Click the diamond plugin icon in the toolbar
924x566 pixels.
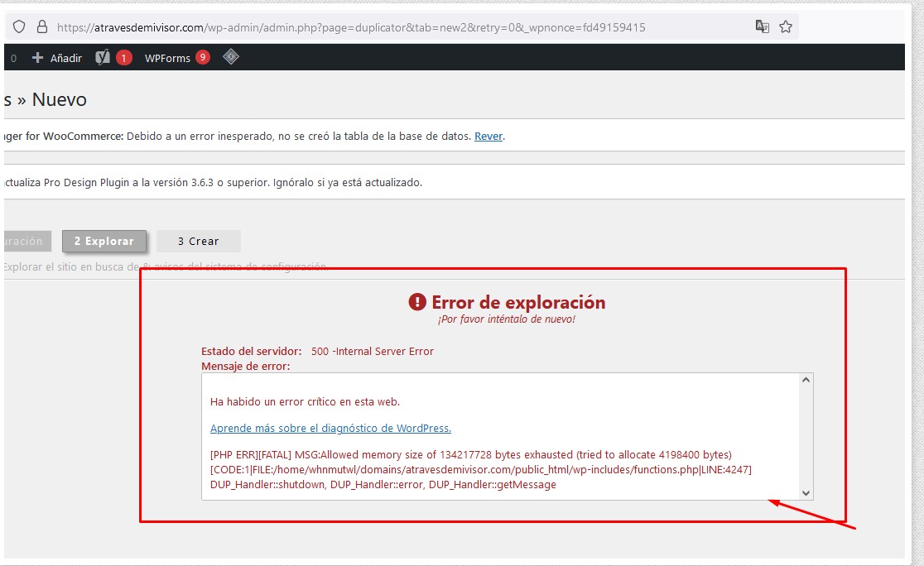(x=232, y=58)
